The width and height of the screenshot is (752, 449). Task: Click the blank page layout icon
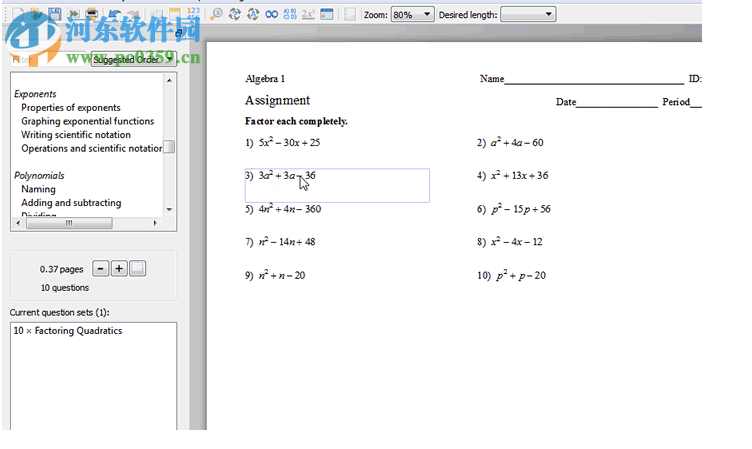pos(350,14)
